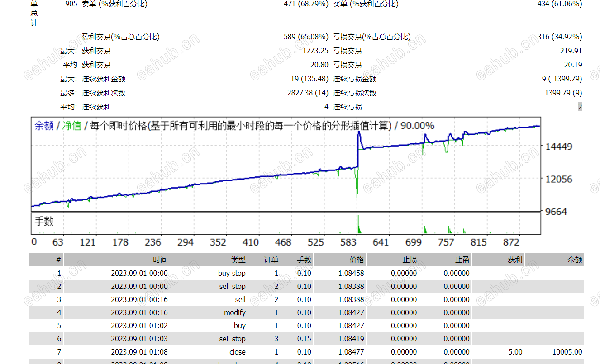Viewport: 600px width, 364px height.
Task: Select the average loss trade value -20.19
Action: point(571,65)
